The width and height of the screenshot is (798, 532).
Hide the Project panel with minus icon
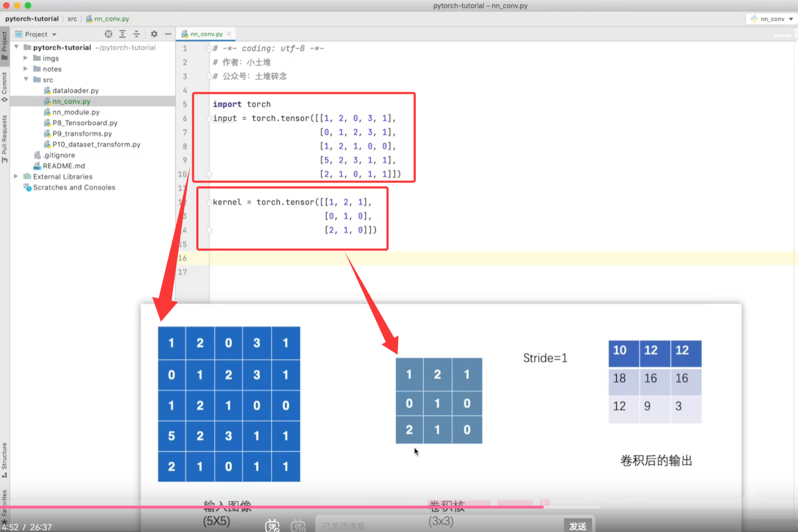(x=168, y=34)
